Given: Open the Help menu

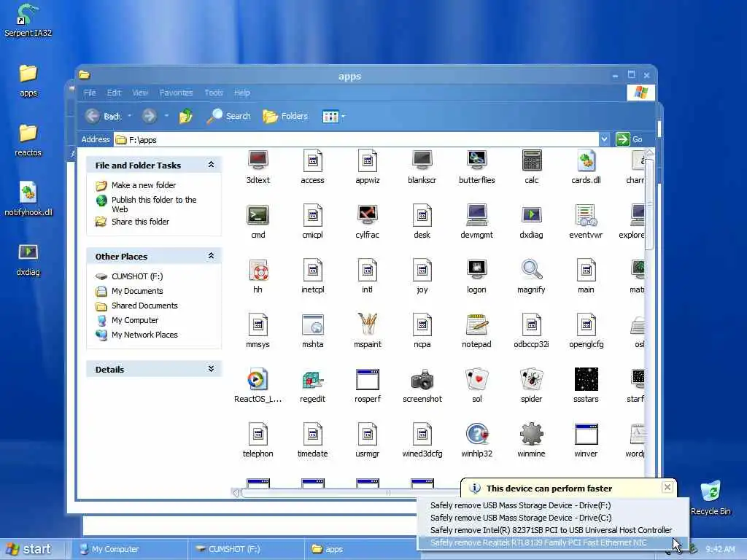Looking at the screenshot, I should (x=242, y=93).
